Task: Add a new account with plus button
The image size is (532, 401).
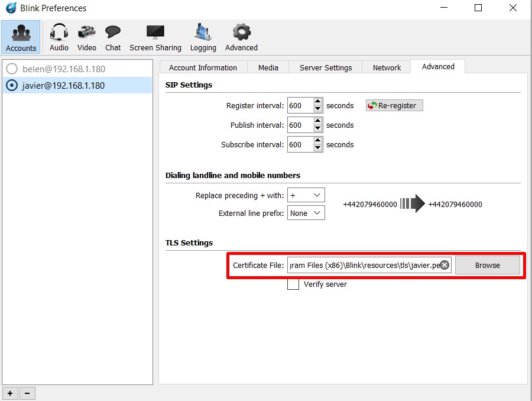Action: tap(10, 393)
